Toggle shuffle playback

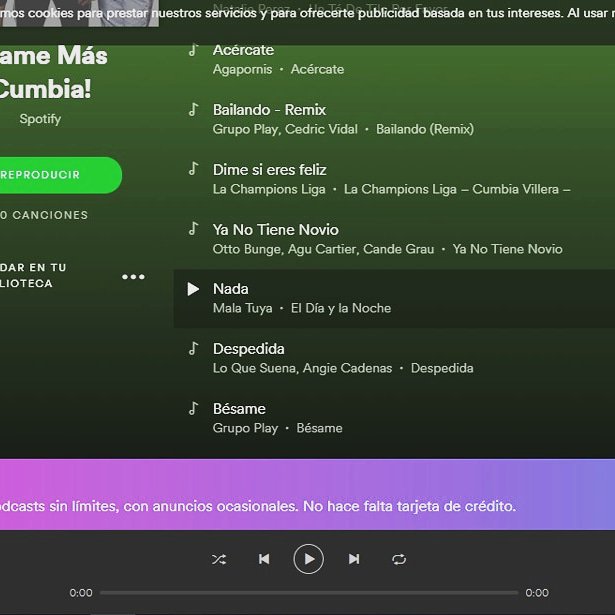coord(219,559)
